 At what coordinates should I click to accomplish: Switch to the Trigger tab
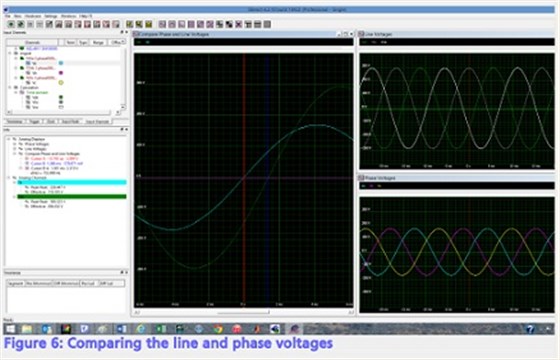(x=34, y=122)
